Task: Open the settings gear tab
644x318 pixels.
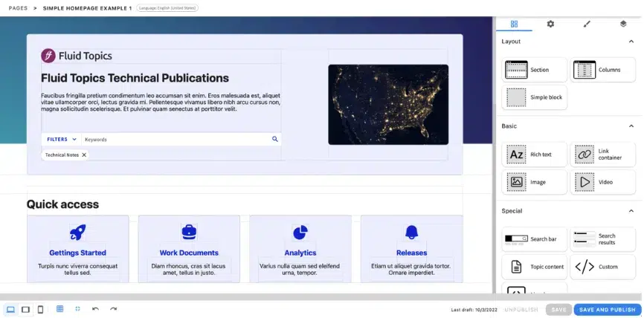Action: coord(550,24)
